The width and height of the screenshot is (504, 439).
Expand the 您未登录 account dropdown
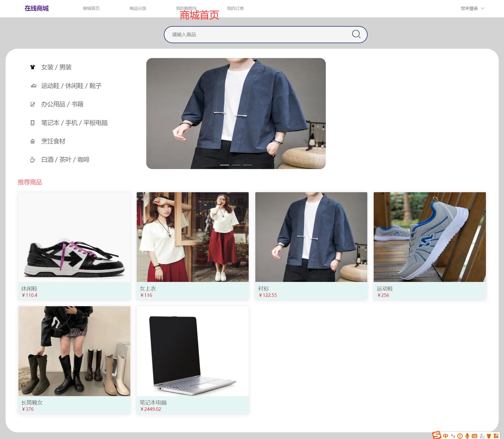coord(472,9)
